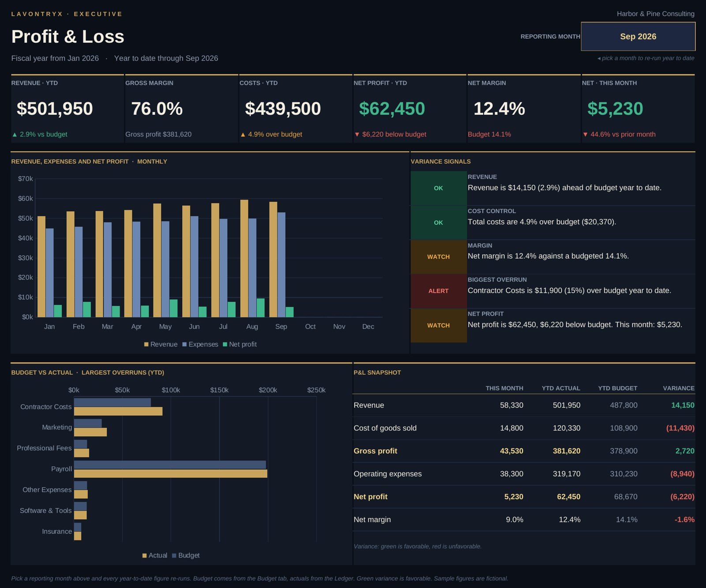Click Net margin variance -1.6% cell
This screenshot has height=588, width=706.
pos(684,520)
